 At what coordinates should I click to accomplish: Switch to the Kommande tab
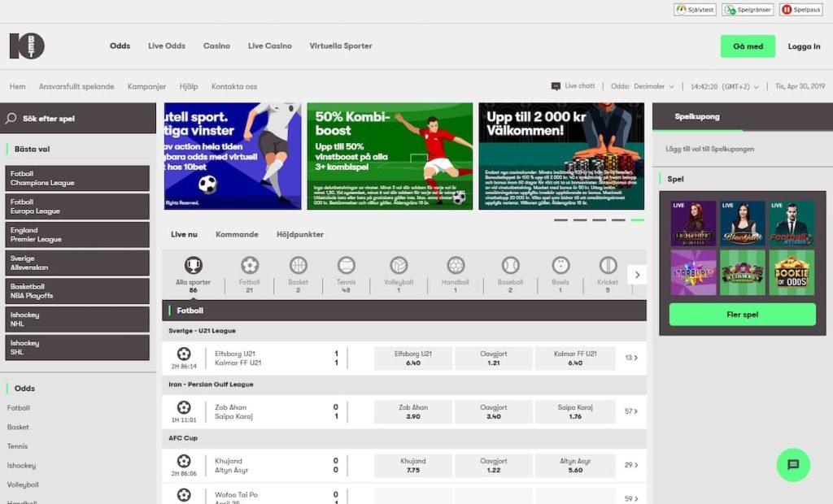point(237,234)
